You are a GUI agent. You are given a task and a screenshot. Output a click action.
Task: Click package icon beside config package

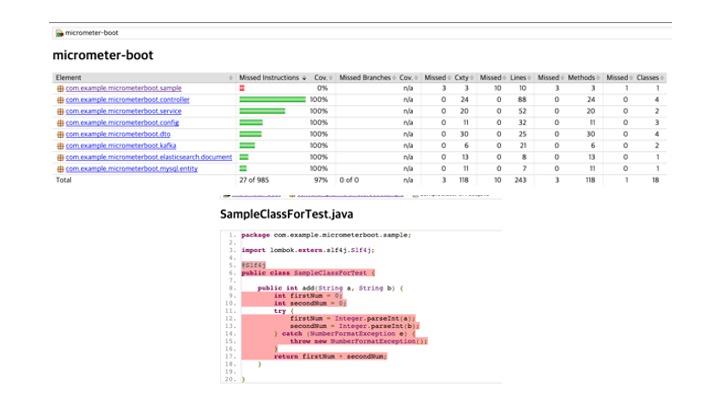(x=60, y=123)
